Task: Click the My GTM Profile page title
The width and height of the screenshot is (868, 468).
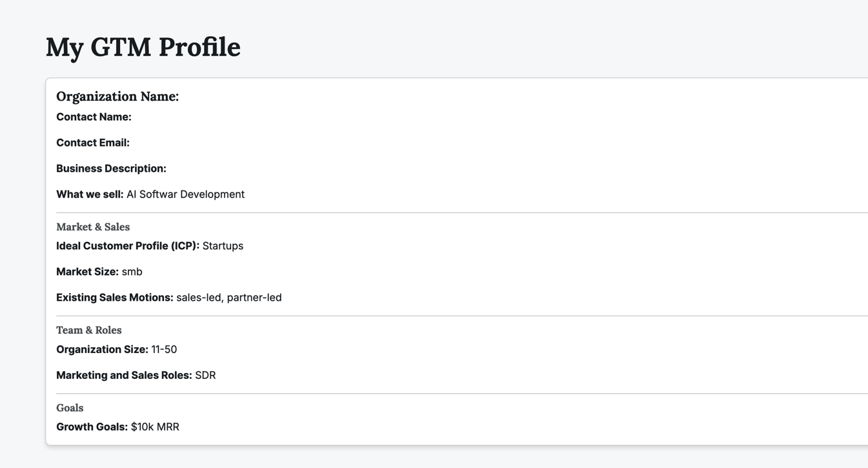Action: 143,47
